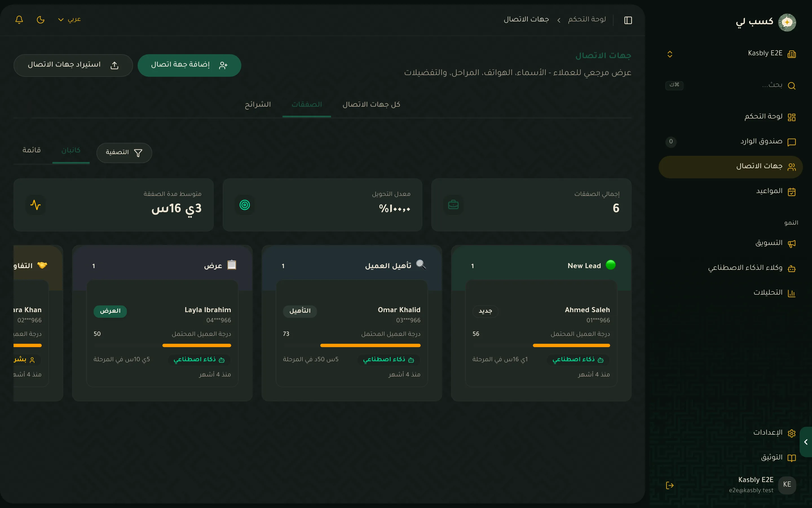
Task: Click the building icon beside Kasbly E2E
Action: (x=791, y=54)
